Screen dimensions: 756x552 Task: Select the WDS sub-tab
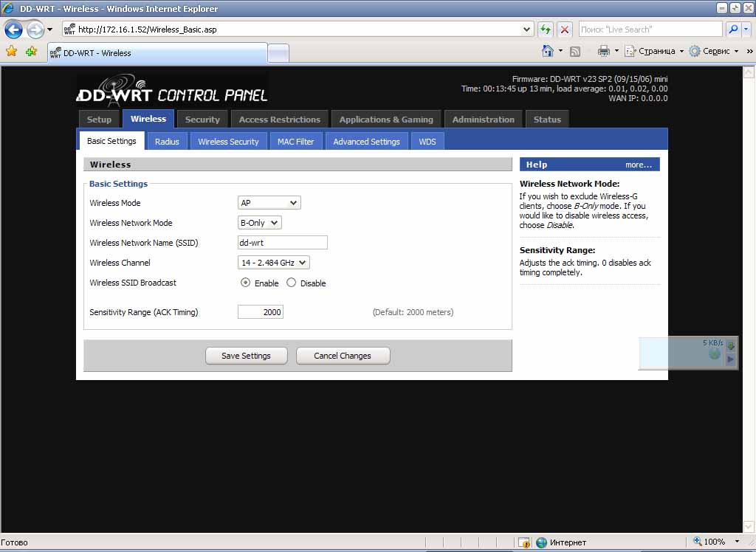click(427, 141)
